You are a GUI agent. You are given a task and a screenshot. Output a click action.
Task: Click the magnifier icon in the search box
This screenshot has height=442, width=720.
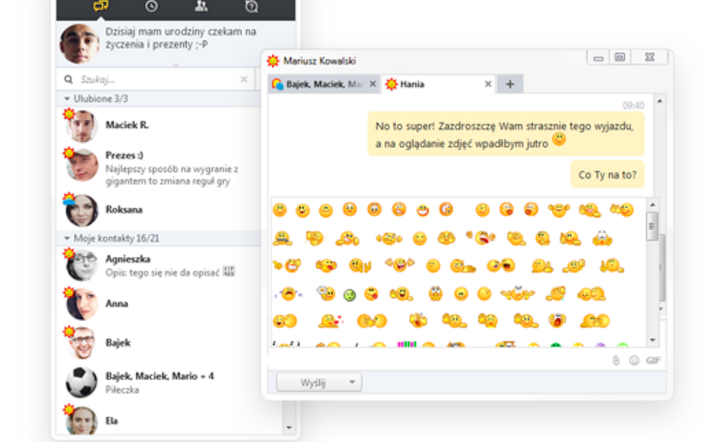(x=68, y=79)
